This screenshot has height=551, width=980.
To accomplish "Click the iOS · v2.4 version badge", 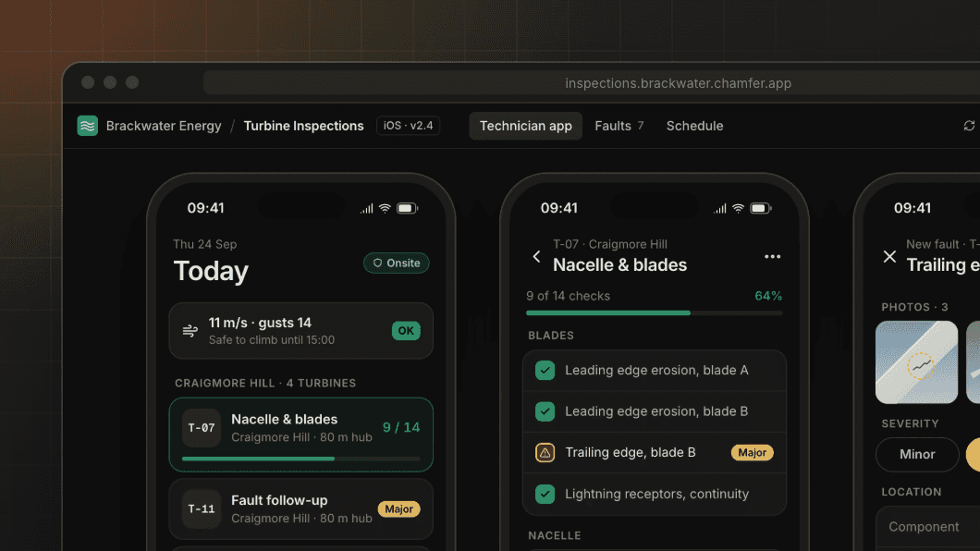I will 408,126.
